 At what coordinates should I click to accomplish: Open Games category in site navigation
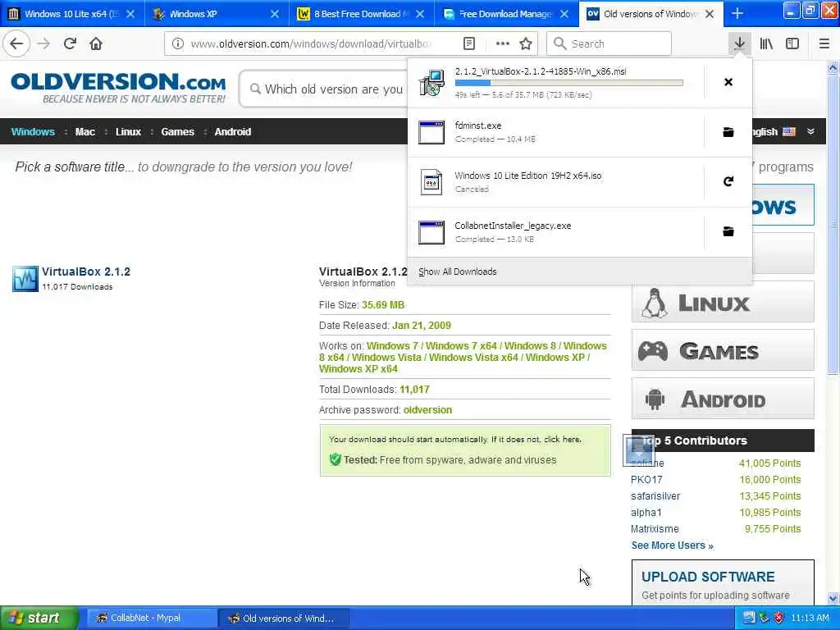coord(177,132)
